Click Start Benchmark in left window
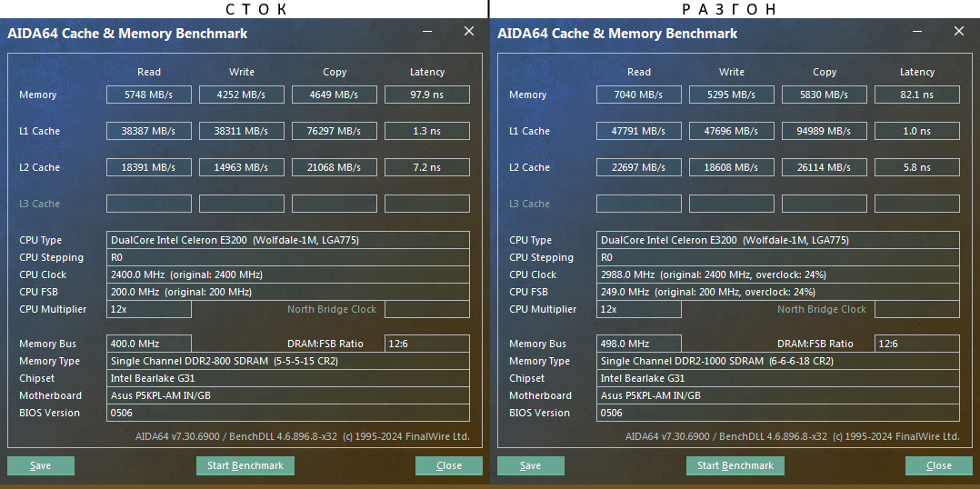 tap(245, 465)
